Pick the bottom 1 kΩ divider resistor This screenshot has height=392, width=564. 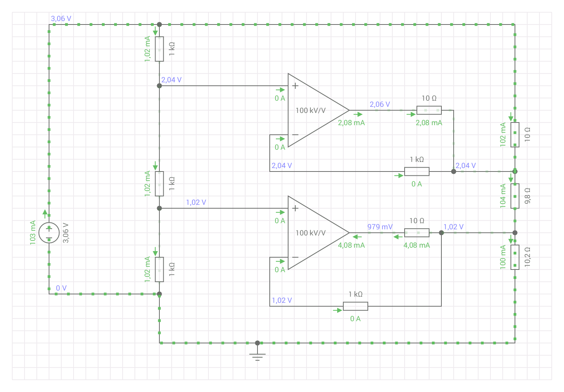pos(159,269)
